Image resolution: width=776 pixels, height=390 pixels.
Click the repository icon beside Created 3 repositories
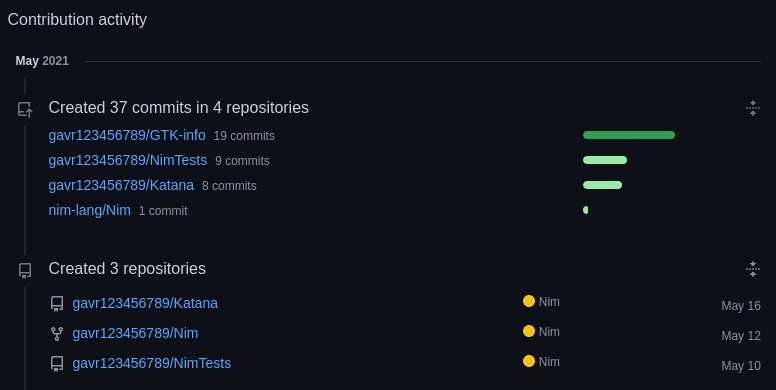[x=25, y=271]
